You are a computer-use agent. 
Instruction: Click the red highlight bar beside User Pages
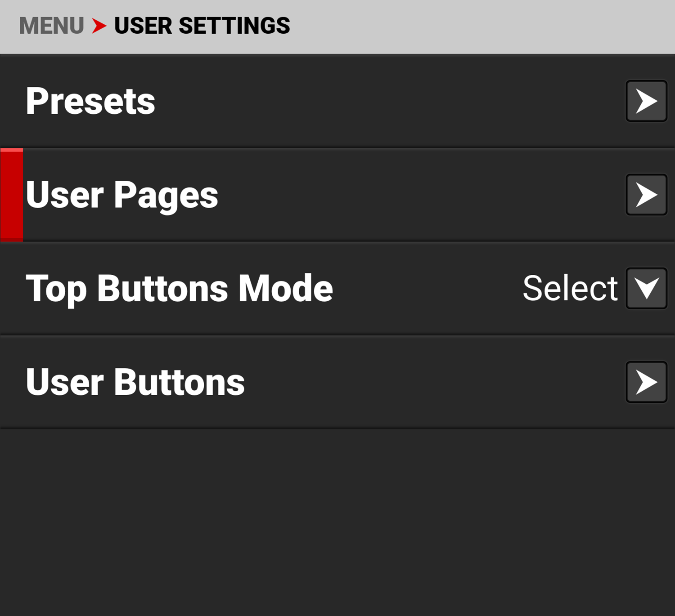click(x=12, y=195)
